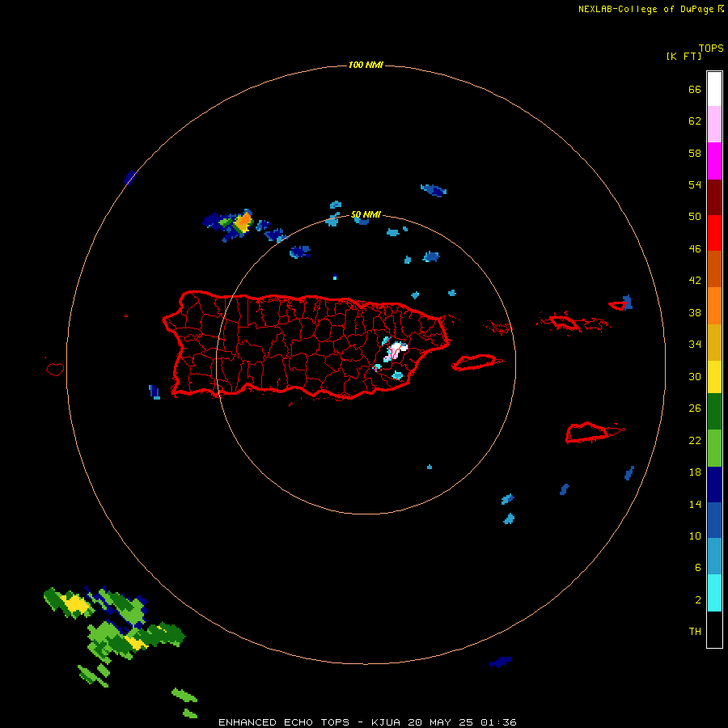The image size is (728, 728).
Task: Select the 62 legend value
Action: click(695, 121)
